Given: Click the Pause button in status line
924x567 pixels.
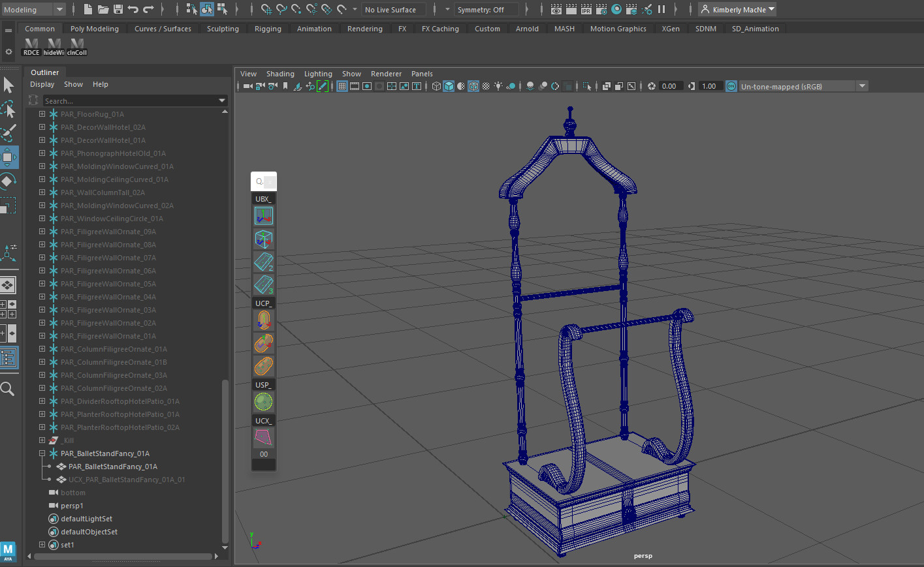Looking at the screenshot, I should (661, 9).
